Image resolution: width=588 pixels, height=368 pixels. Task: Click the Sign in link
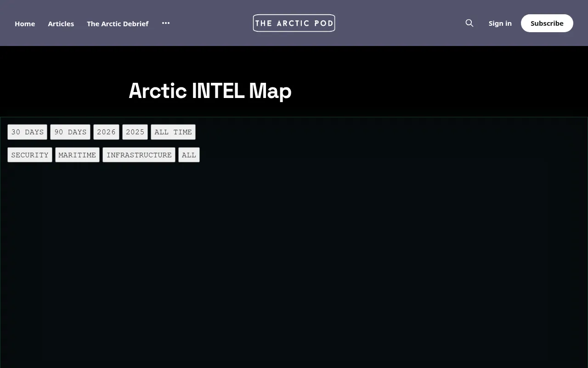coord(500,23)
